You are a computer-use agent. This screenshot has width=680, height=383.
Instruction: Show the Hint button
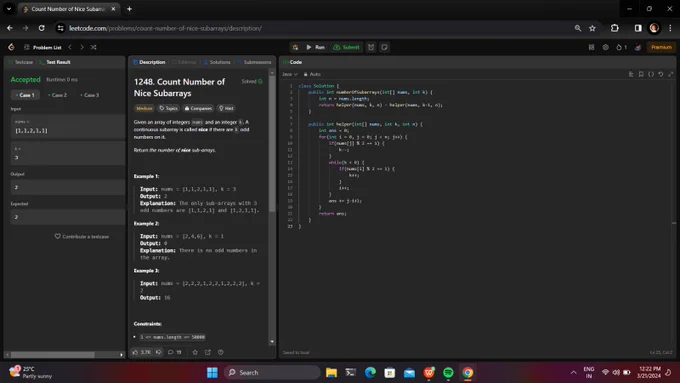pyautogui.click(x=226, y=108)
